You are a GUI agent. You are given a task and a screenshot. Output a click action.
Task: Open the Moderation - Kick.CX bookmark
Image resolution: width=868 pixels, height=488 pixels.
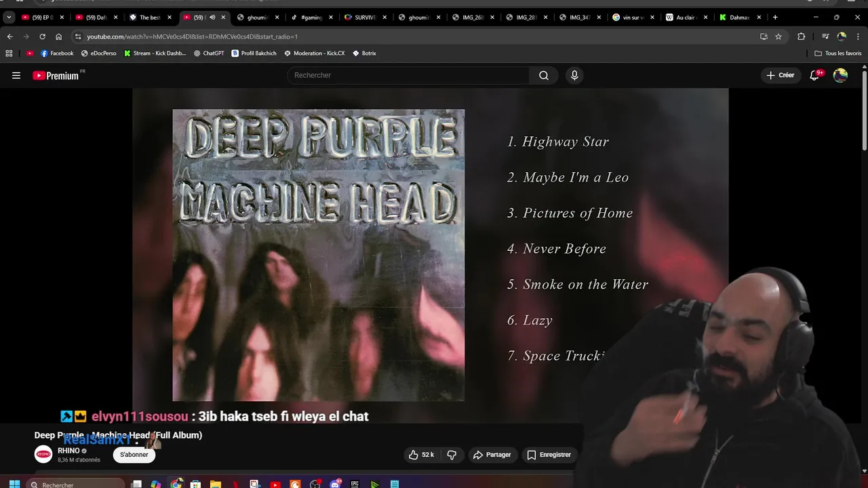coord(314,53)
